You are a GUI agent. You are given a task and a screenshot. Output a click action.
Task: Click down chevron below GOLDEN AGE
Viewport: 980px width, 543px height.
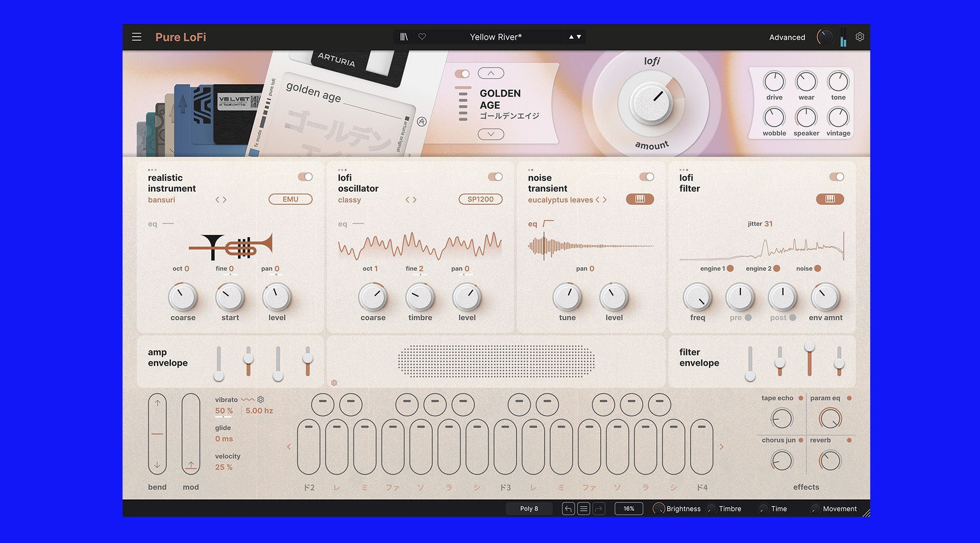coord(491,134)
